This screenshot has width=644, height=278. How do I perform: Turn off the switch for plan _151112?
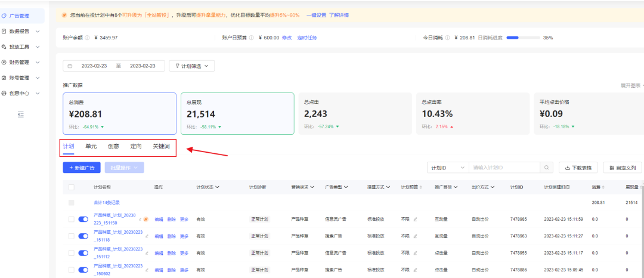pos(83,253)
